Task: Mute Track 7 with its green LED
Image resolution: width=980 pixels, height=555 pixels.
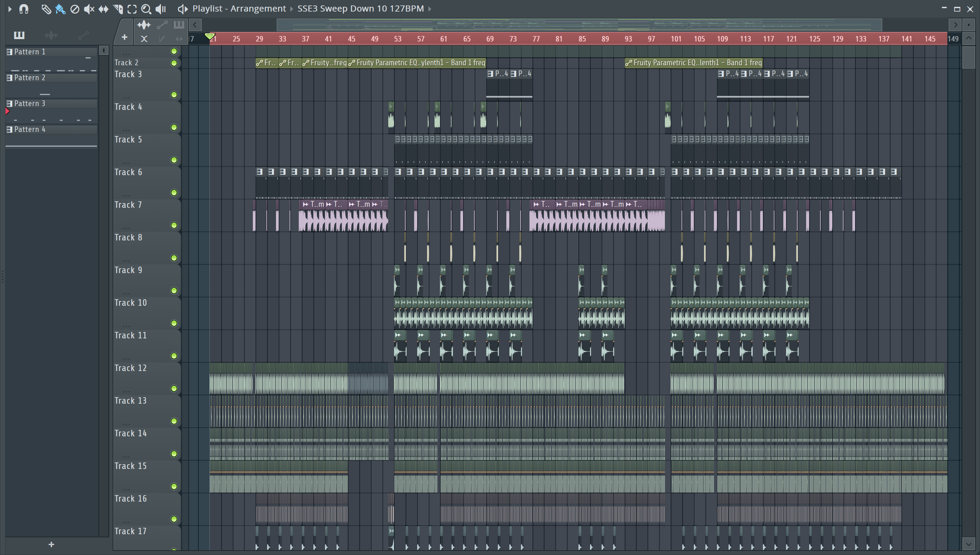Action: click(174, 225)
